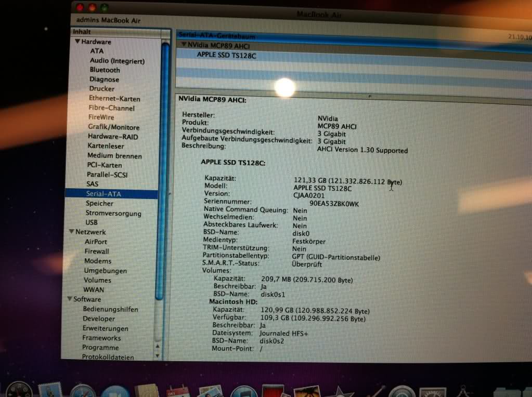Open Time Machine icon in Dock

(x=402, y=392)
